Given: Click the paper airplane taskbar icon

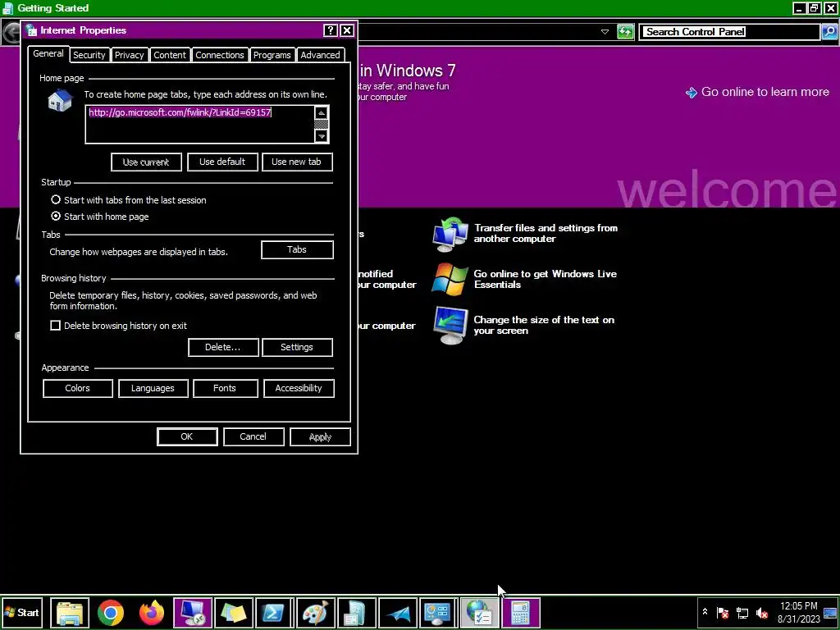Looking at the screenshot, I should tap(398, 612).
